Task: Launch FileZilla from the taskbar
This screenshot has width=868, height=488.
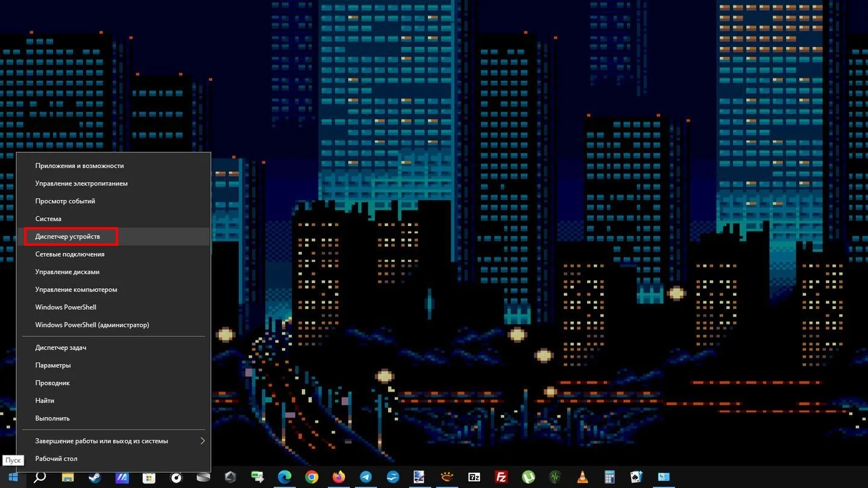Action: (502, 477)
